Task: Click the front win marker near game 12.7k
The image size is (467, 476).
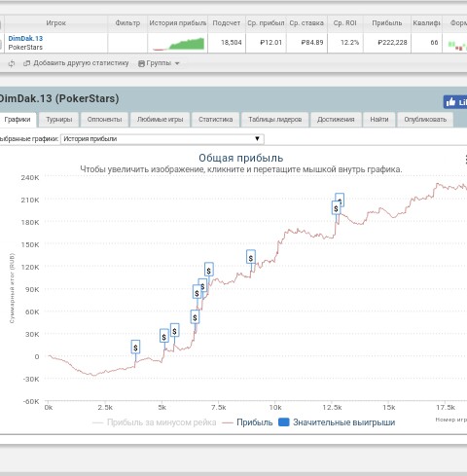Action: click(x=336, y=208)
